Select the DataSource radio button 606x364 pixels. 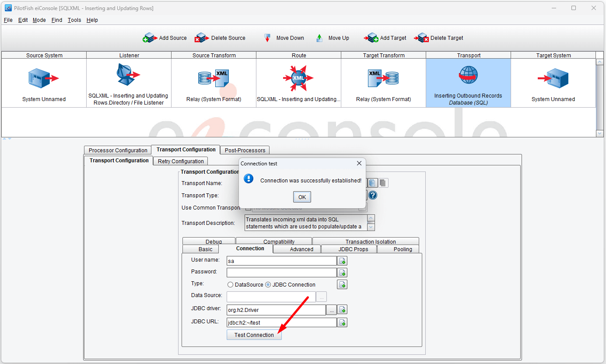[230, 285]
